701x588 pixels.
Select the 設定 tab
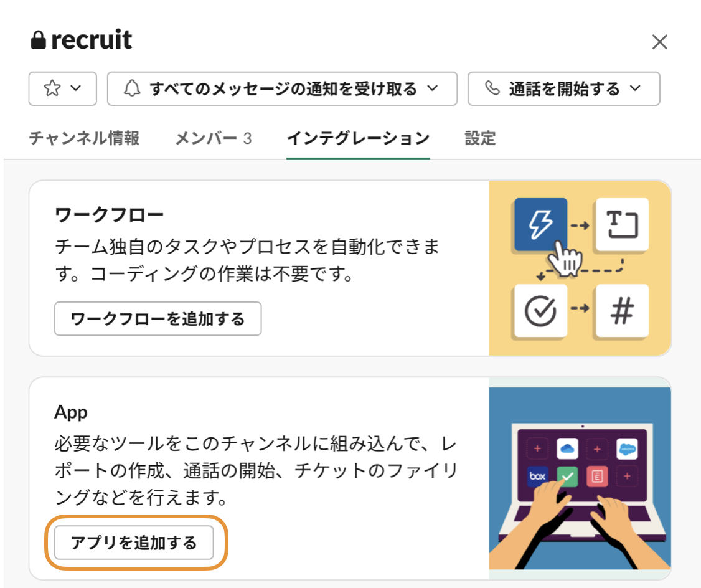click(480, 138)
